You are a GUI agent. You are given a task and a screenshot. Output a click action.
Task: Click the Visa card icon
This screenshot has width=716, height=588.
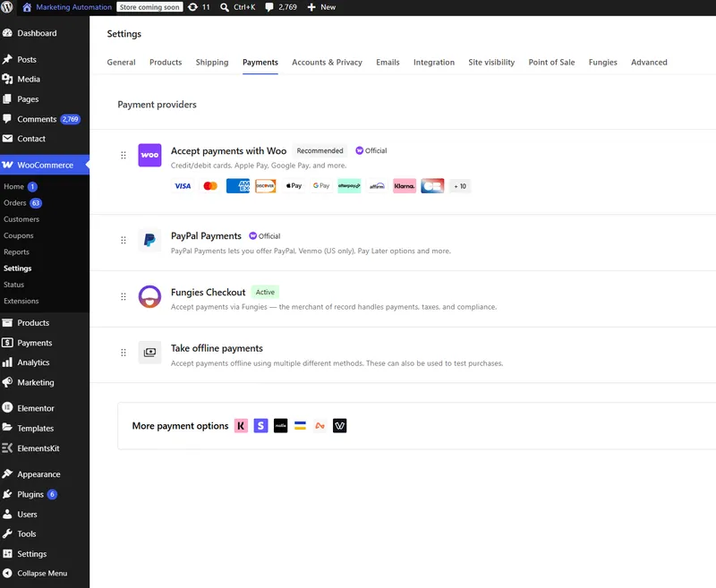pos(183,186)
